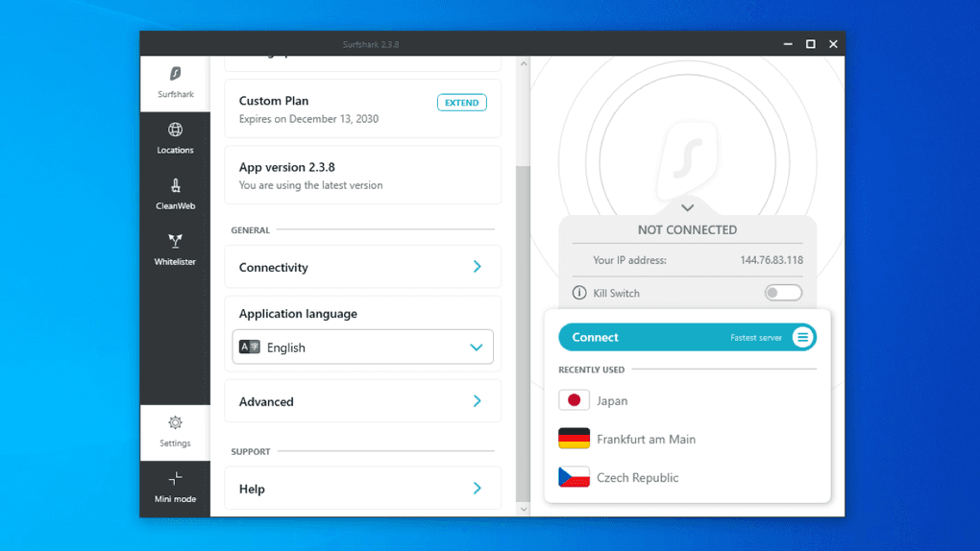The width and height of the screenshot is (980, 551).
Task: Click the Surfshark logo in connection circle
Action: [688, 160]
